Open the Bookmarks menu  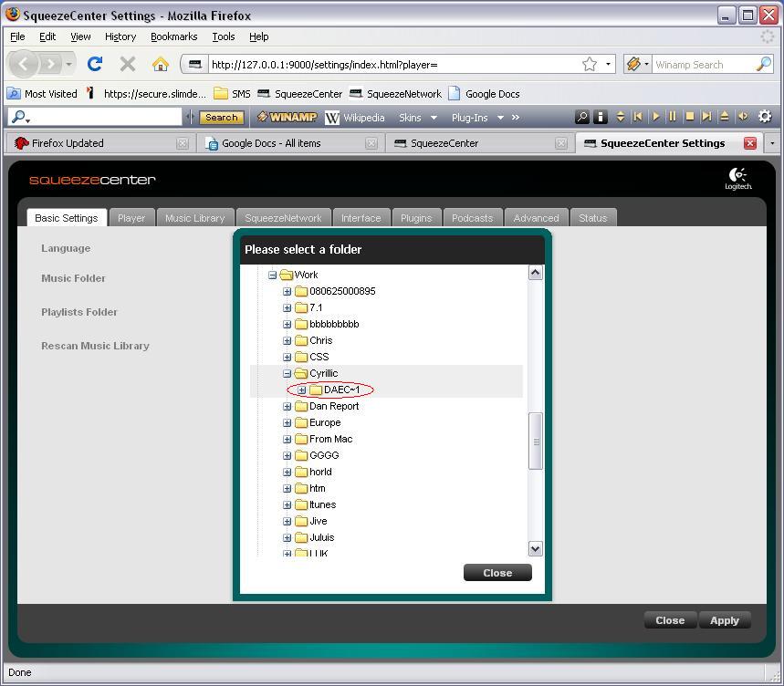(x=173, y=36)
